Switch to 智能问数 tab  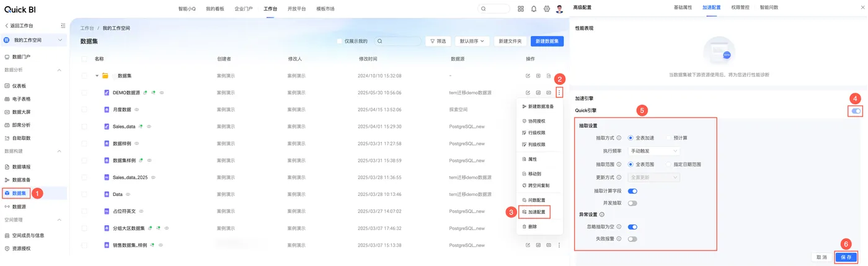pos(769,7)
